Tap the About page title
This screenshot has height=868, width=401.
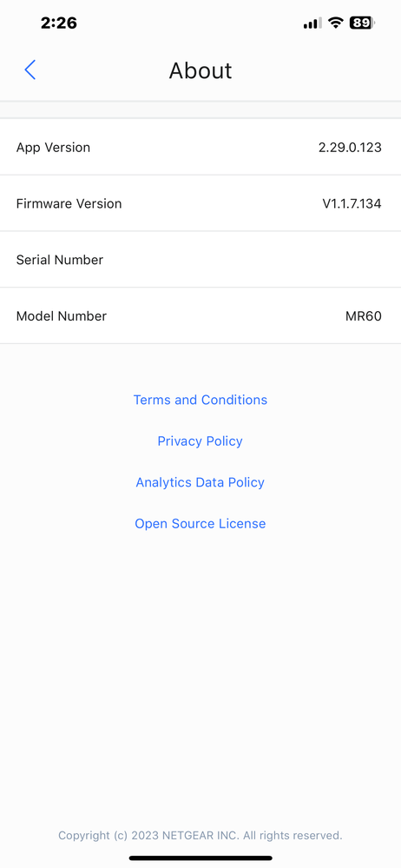(200, 71)
